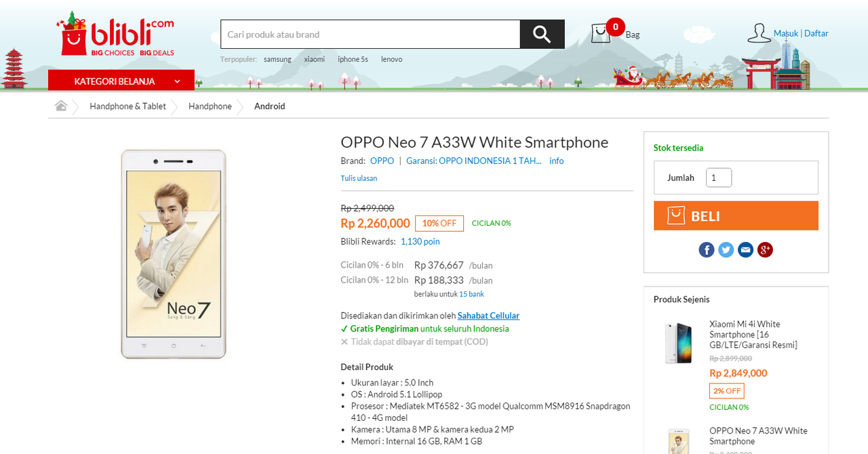
Task: Open the Masuk login link
Action: [x=786, y=33]
